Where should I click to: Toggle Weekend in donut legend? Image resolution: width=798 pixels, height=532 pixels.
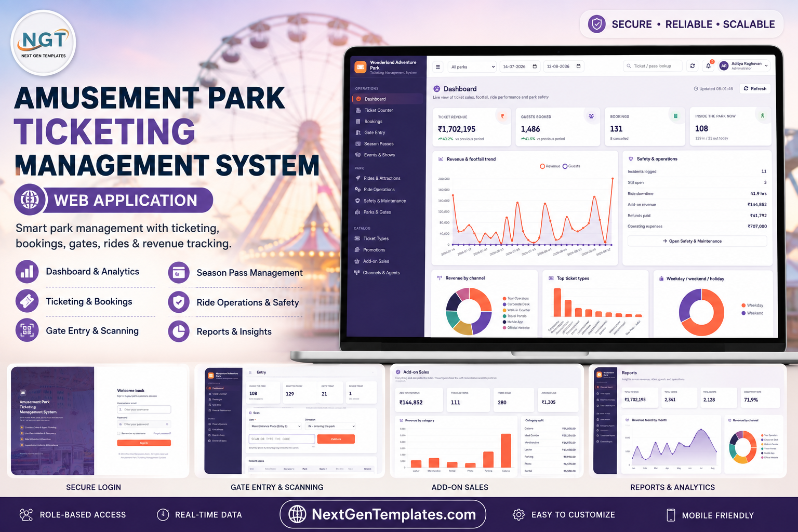click(x=752, y=313)
